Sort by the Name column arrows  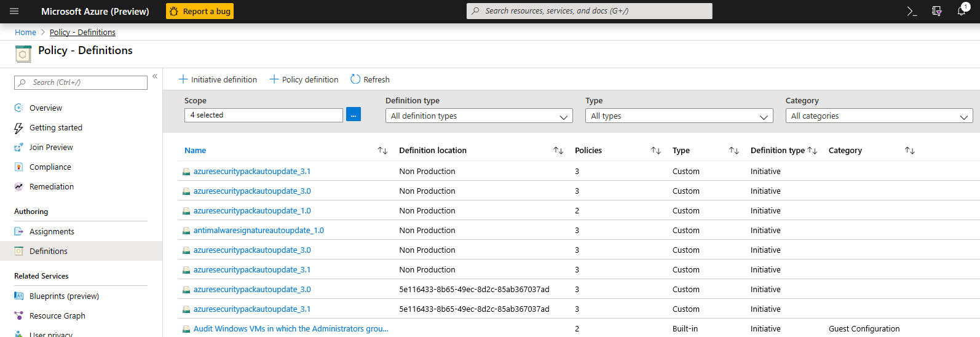pos(382,151)
